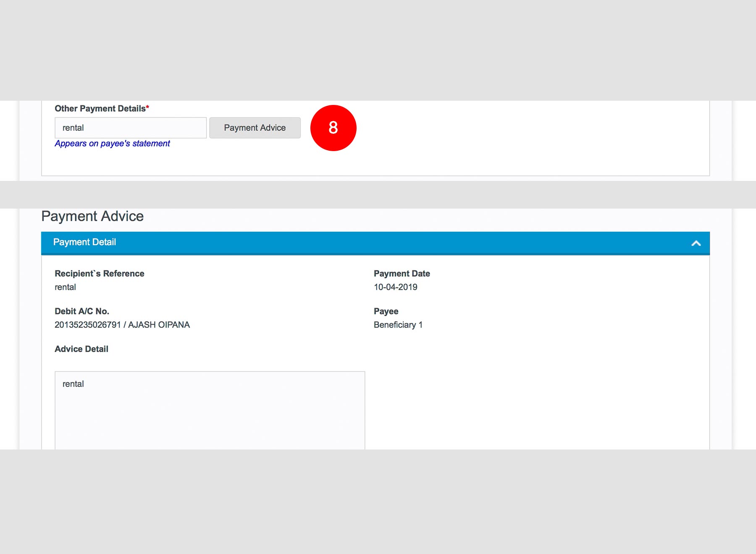Click the red asterisk required indicator
The width and height of the screenshot is (756, 554).
[148, 107]
